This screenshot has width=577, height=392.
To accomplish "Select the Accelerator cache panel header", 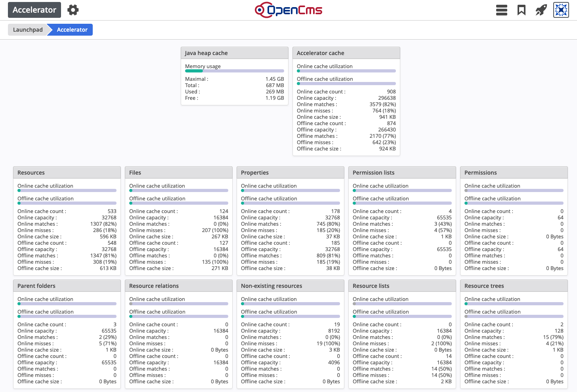I will [346, 53].
